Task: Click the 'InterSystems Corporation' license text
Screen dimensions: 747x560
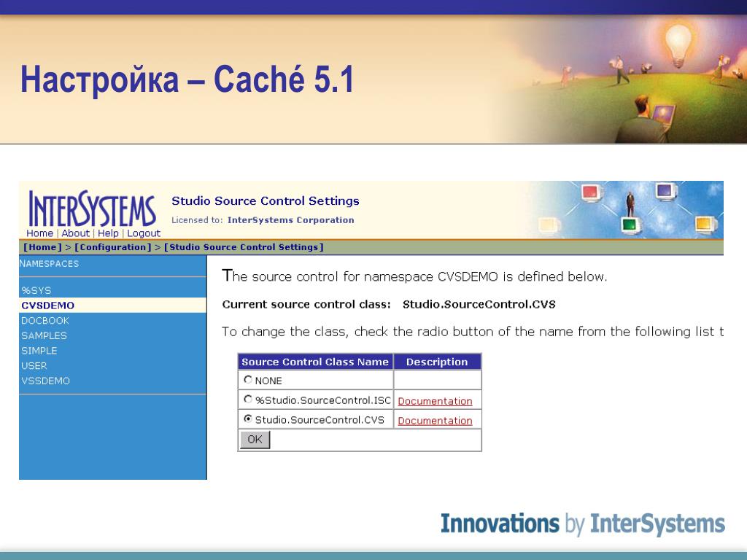Action: point(290,220)
